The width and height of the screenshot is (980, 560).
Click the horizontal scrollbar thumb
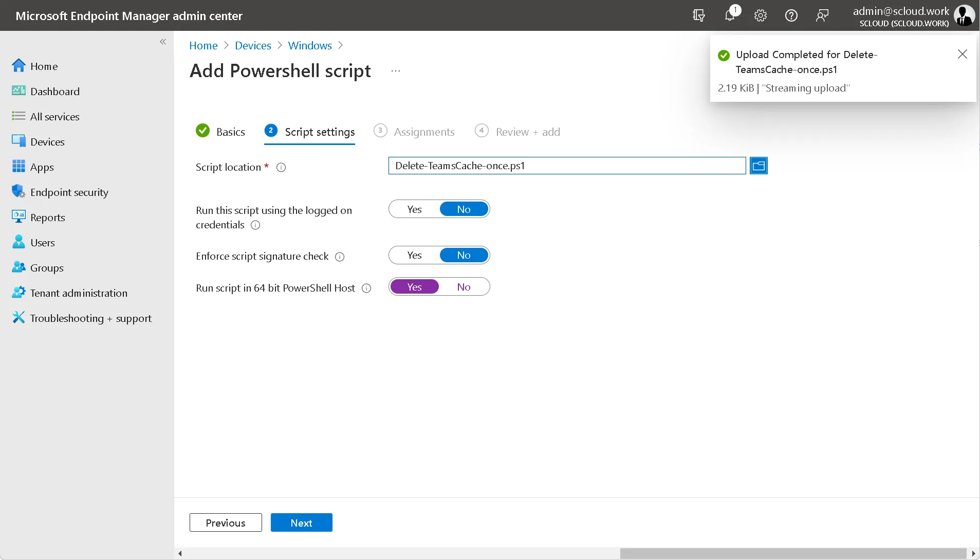coord(793,553)
